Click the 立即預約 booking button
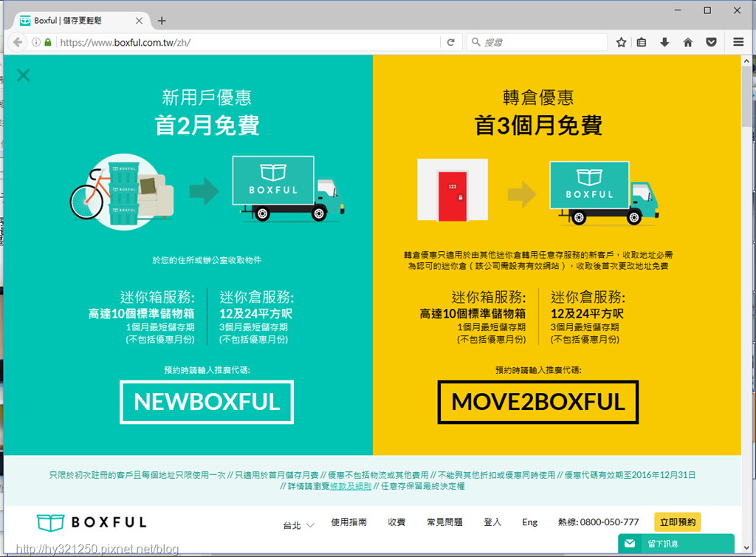The height and width of the screenshot is (557, 756). point(678,522)
